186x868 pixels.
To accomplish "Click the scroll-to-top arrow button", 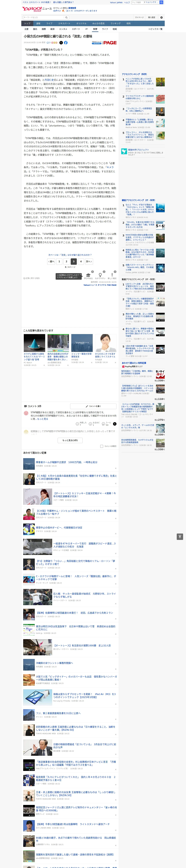I will pyautogui.click(x=180, y=537).
